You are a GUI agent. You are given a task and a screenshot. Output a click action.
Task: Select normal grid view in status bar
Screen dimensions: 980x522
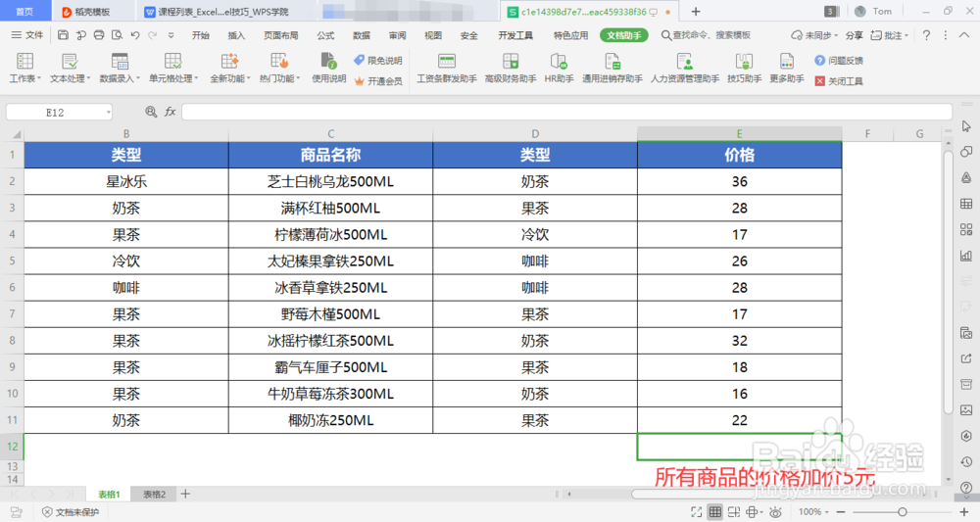pos(715,512)
